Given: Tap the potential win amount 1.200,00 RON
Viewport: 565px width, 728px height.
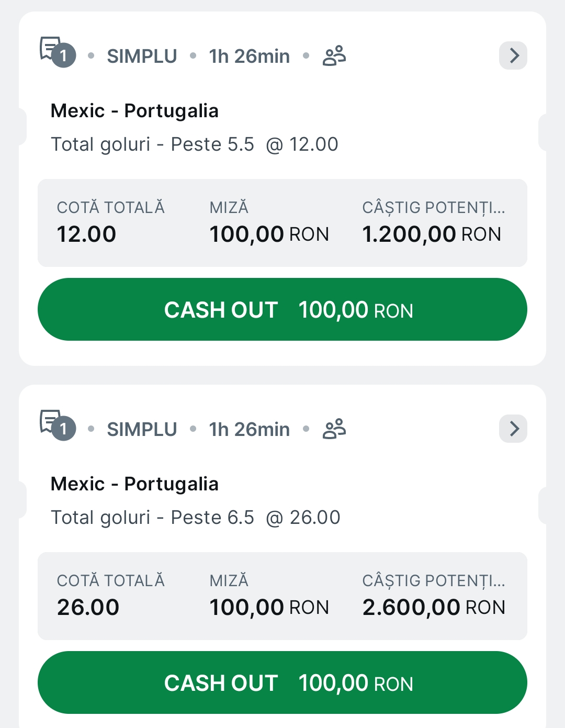Looking at the screenshot, I should click(432, 234).
